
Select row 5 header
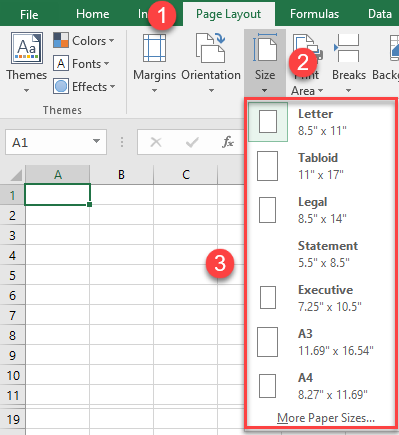click(12, 275)
